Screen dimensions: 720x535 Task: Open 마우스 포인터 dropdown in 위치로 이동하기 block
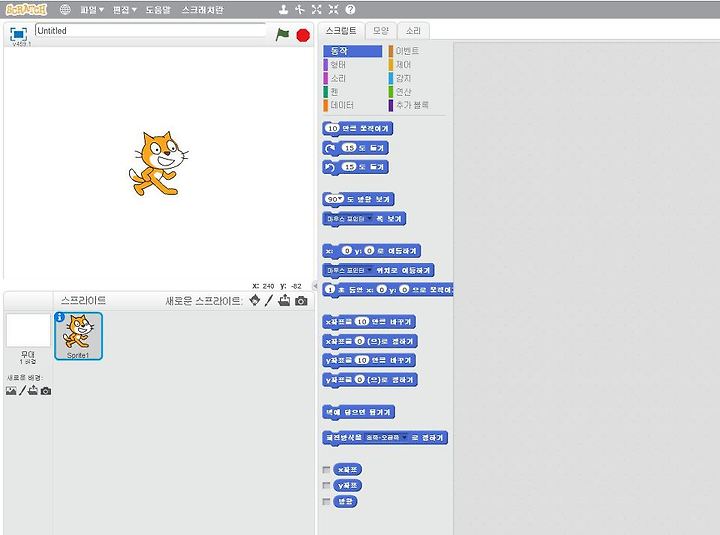tap(370, 270)
